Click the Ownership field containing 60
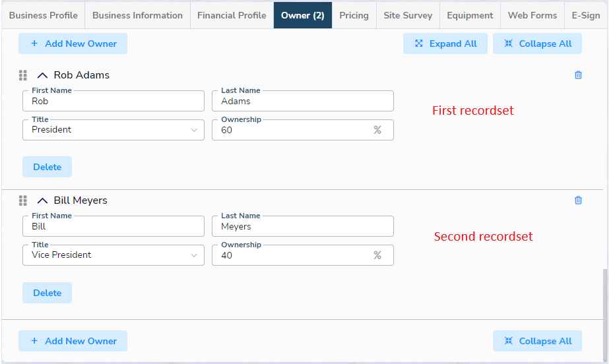 294,131
